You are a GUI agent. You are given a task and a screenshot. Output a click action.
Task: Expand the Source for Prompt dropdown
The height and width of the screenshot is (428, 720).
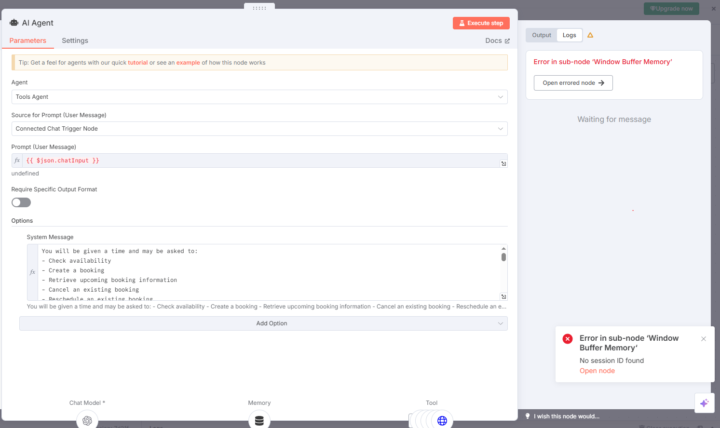pyautogui.click(x=259, y=129)
